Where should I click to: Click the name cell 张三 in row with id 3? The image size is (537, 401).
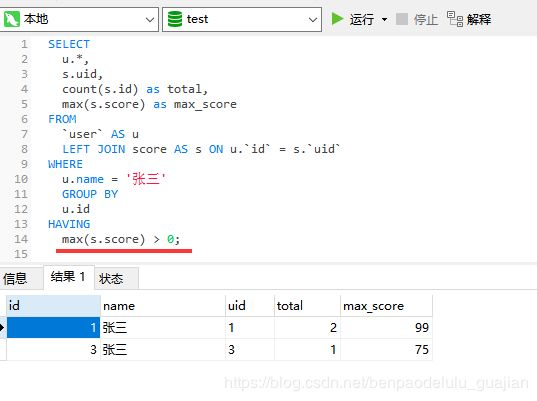coord(163,349)
